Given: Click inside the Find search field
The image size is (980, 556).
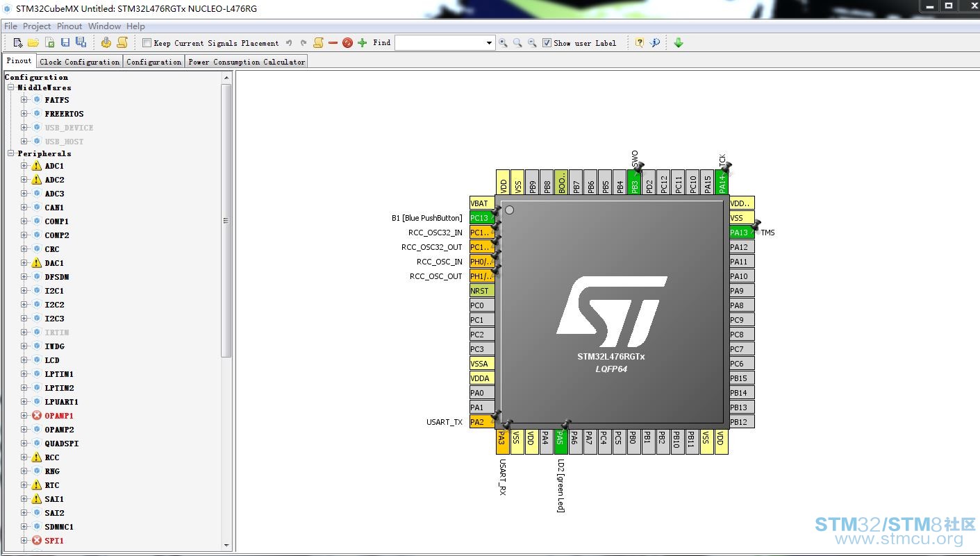Looking at the screenshot, I should pyautogui.click(x=440, y=43).
